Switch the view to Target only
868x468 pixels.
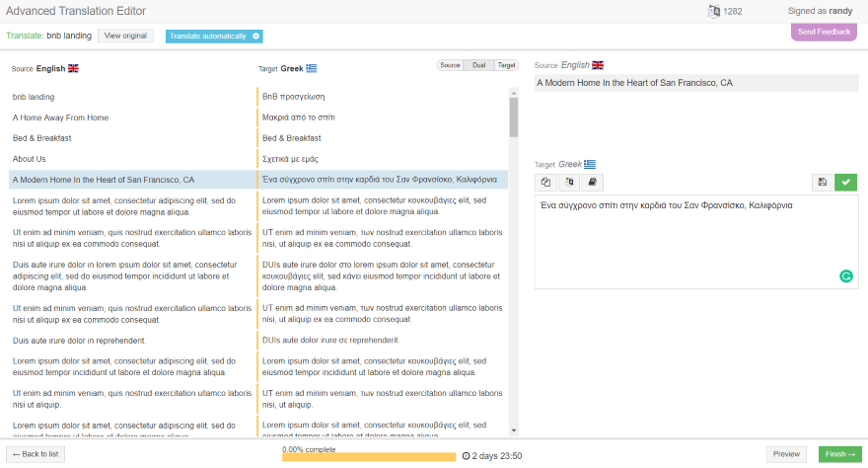506,65
